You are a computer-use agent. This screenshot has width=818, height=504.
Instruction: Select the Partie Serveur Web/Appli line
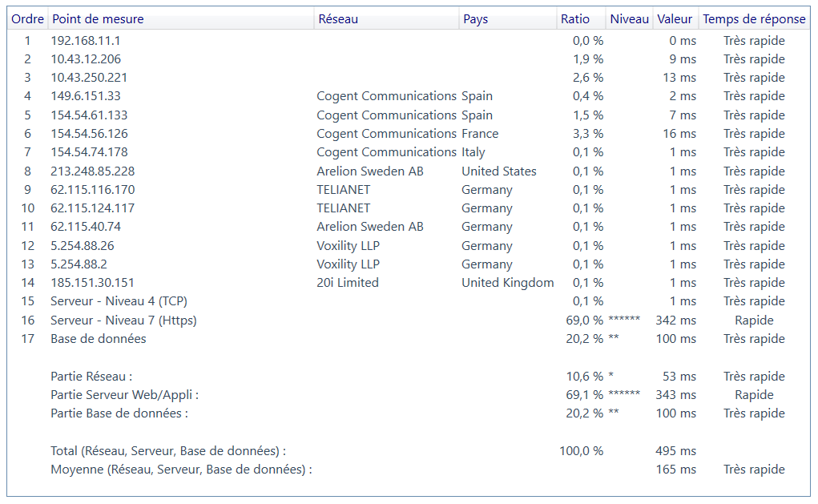409,395
